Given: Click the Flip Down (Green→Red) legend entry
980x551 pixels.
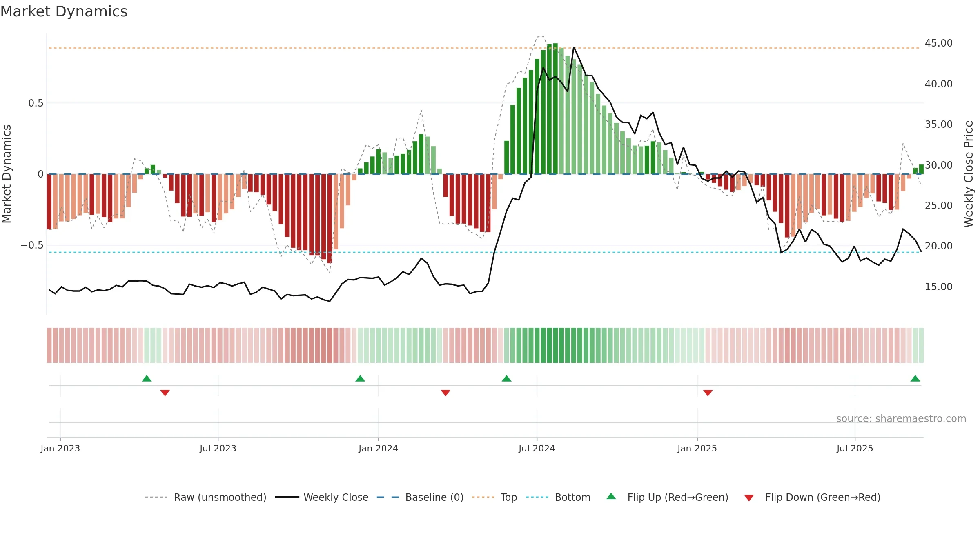Looking at the screenshot, I should (x=812, y=497).
